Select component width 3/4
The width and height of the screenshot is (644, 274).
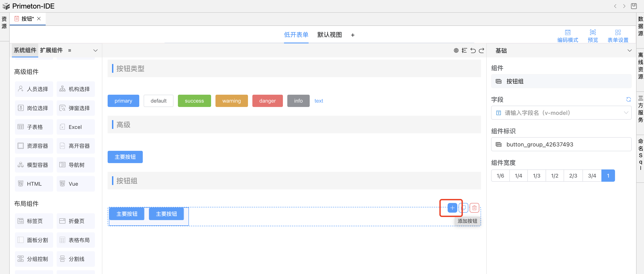[x=592, y=176]
